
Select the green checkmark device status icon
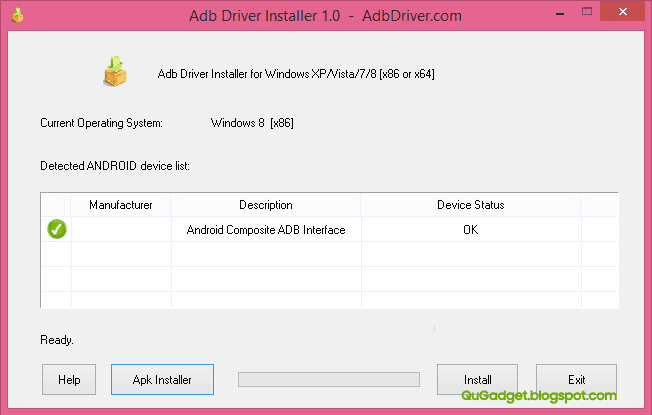click(x=57, y=229)
